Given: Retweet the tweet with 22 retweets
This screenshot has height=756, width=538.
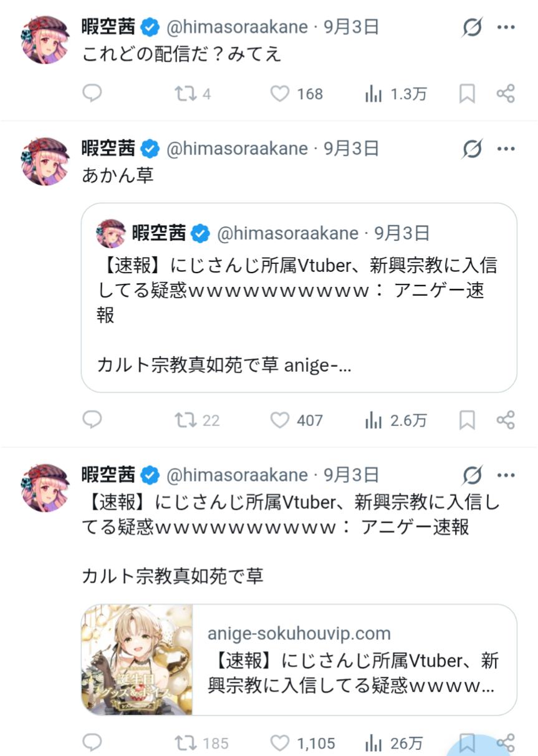Looking at the screenshot, I should click(197, 420).
